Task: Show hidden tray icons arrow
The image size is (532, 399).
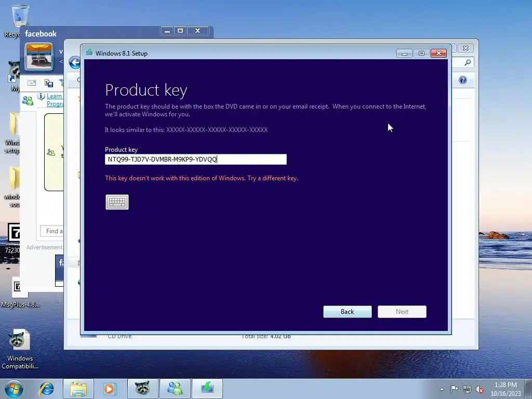Action: point(442,389)
